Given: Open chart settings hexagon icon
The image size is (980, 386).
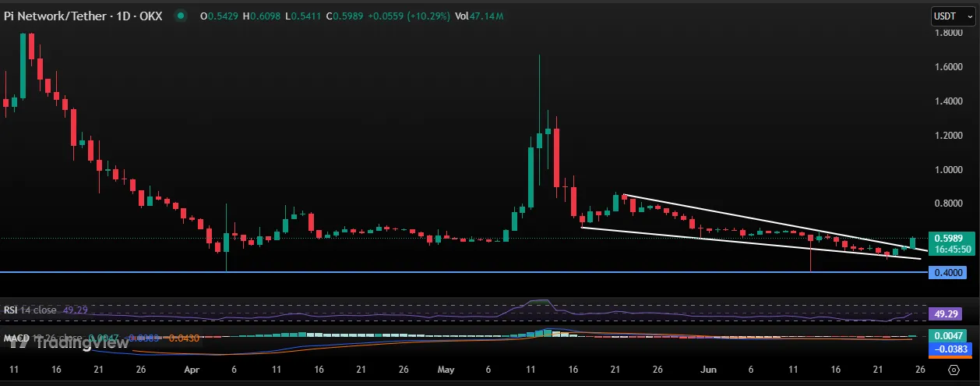Looking at the screenshot, I should (954, 369).
